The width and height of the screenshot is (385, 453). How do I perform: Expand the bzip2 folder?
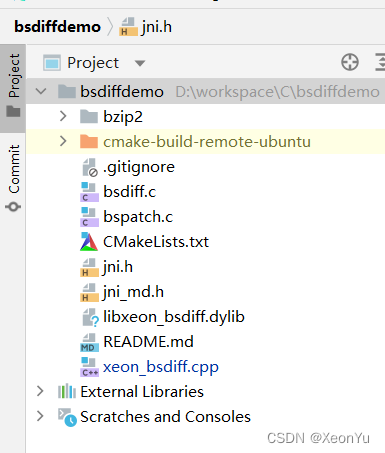click(63, 116)
